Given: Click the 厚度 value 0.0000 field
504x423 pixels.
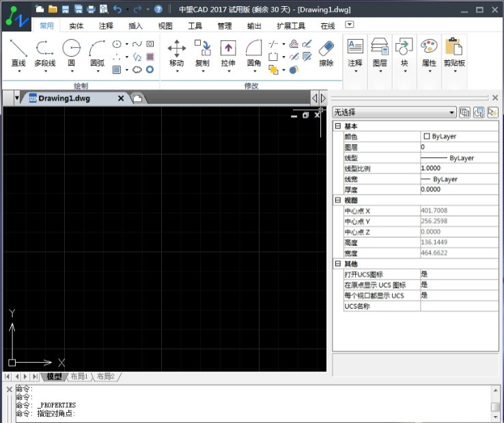Looking at the screenshot, I should point(459,189).
